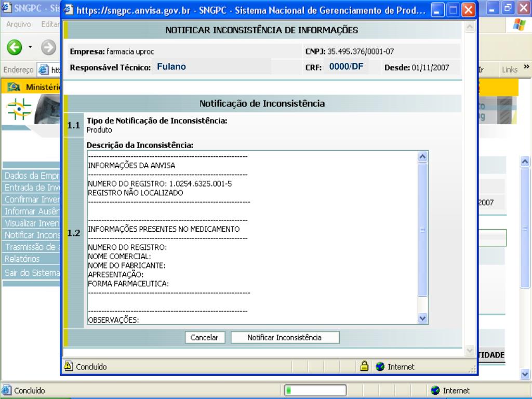Minimize the popup notification window
Screen dimensions: 532x399
(437, 10)
